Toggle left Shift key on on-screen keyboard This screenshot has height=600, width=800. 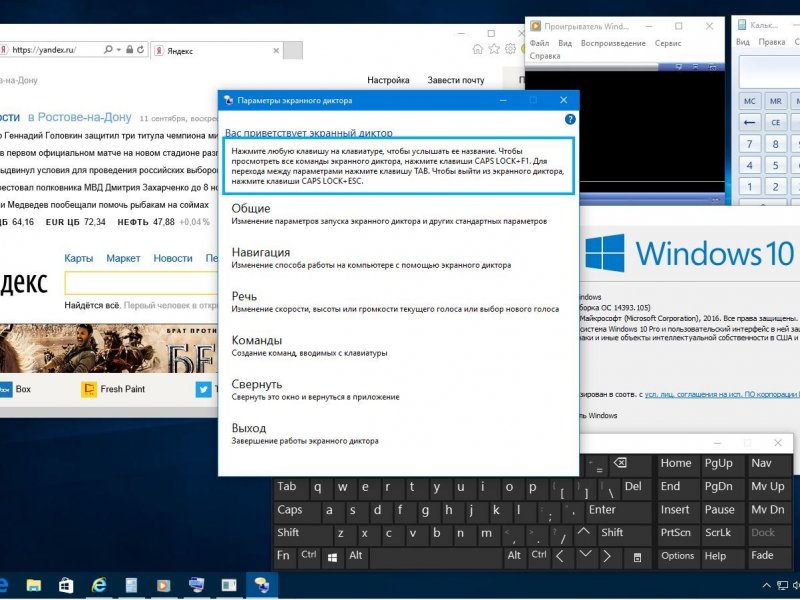(303, 533)
